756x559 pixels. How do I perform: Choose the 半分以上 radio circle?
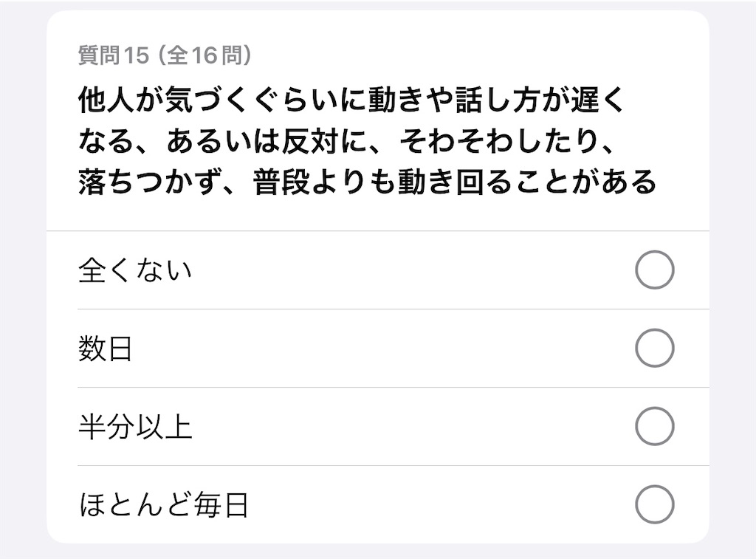(654, 426)
